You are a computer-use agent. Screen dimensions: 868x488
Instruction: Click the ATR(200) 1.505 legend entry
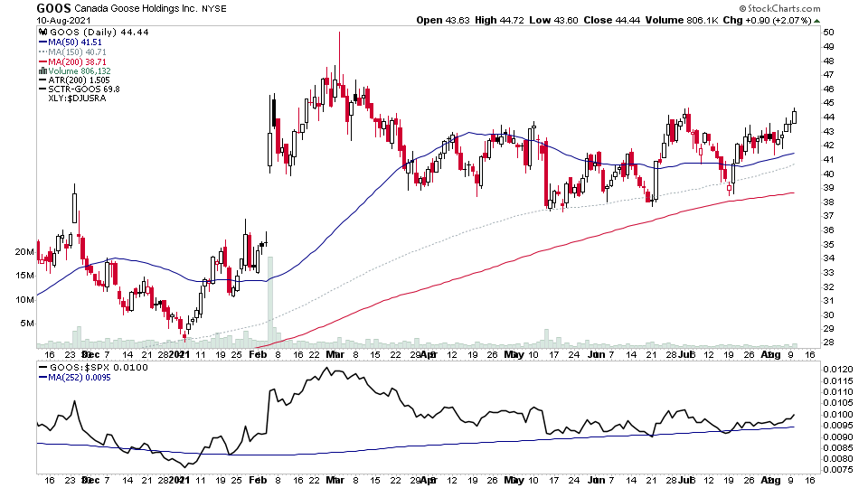(79, 80)
